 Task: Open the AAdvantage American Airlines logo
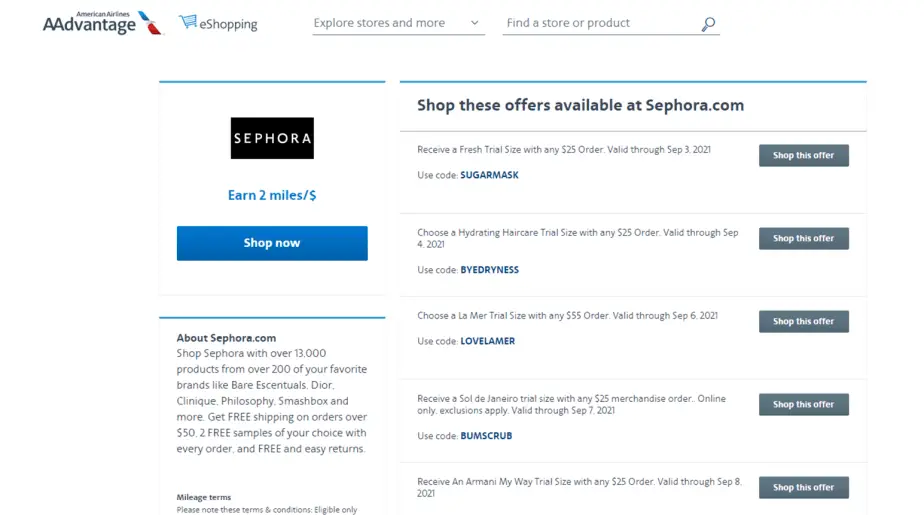coord(103,23)
